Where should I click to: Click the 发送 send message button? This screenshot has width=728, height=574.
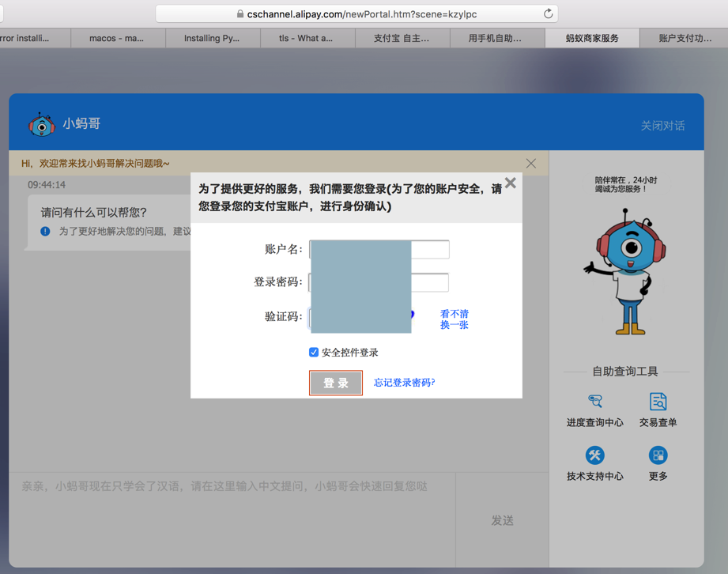pos(502,520)
